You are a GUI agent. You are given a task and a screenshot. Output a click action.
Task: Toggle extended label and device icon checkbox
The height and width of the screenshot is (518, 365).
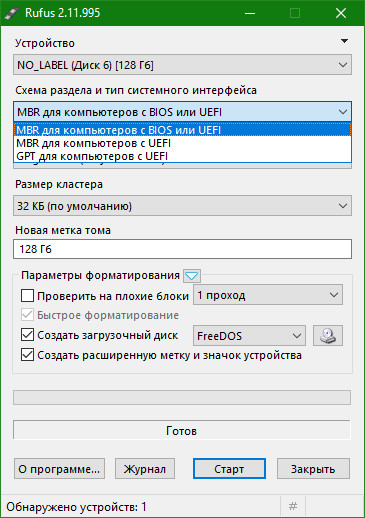27,355
